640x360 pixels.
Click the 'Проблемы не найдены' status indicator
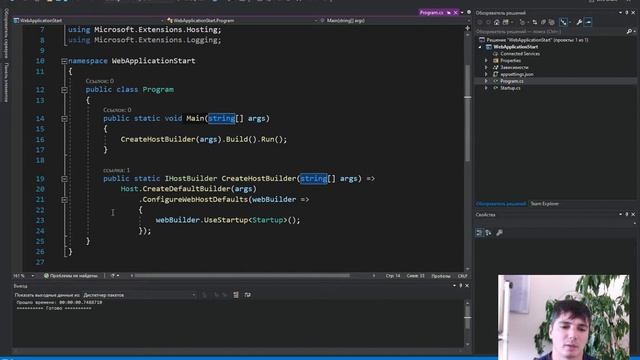click(71, 276)
